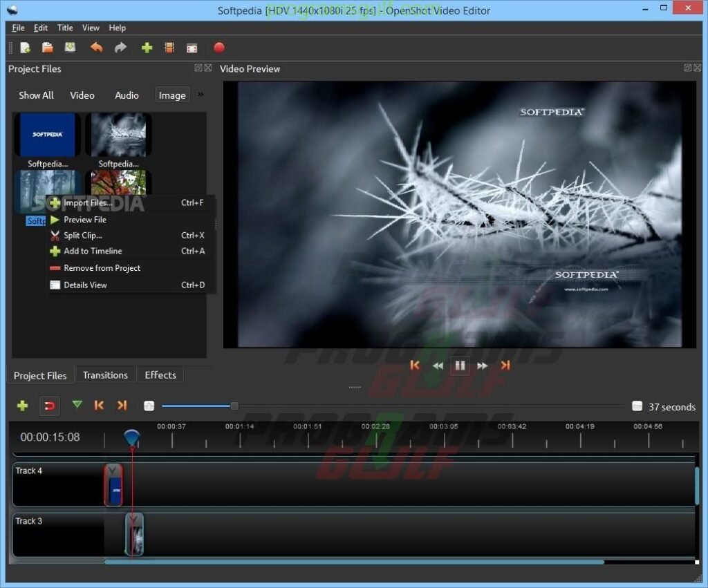Open the View menu
Image resolution: width=708 pixels, height=588 pixels.
(91, 28)
